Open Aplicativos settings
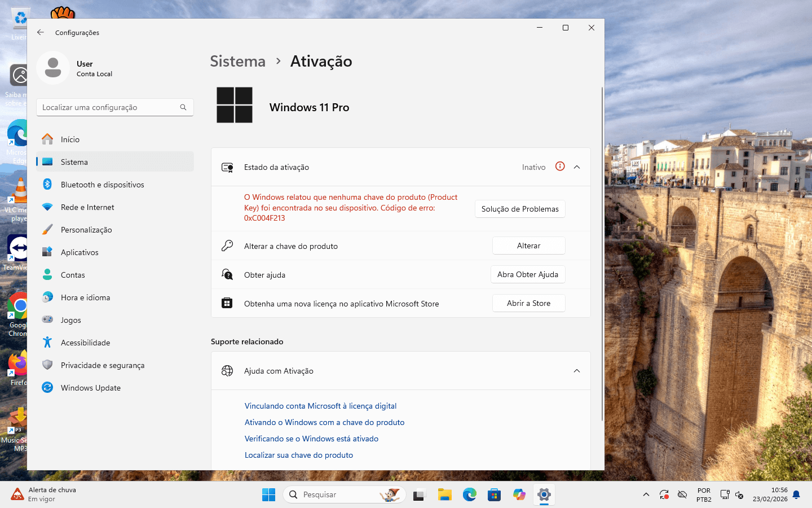The height and width of the screenshot is (508, 812). point(115,252)
